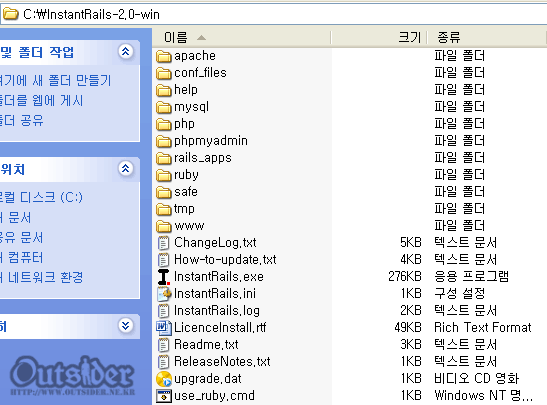This screenshot has width=547, height=405.
Task: Click the 폴더 공유 link
Action: [x=22, y=121]
